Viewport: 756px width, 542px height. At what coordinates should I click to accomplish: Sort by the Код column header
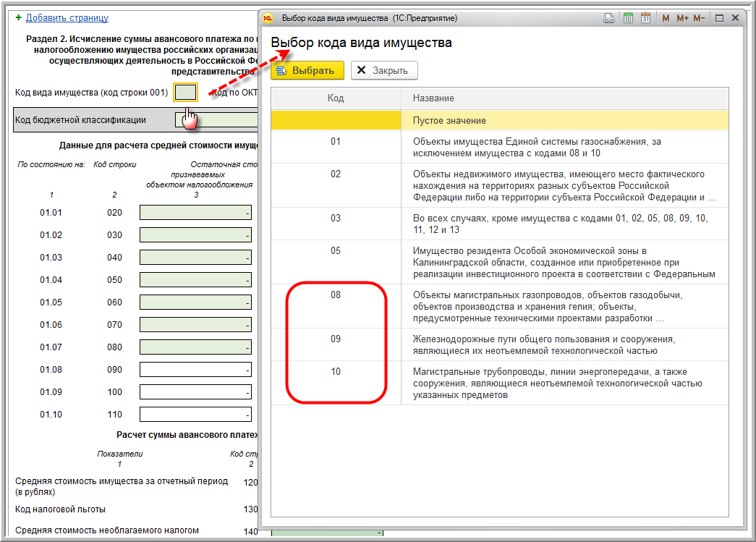pyautogui.click(x=336, y=98)
